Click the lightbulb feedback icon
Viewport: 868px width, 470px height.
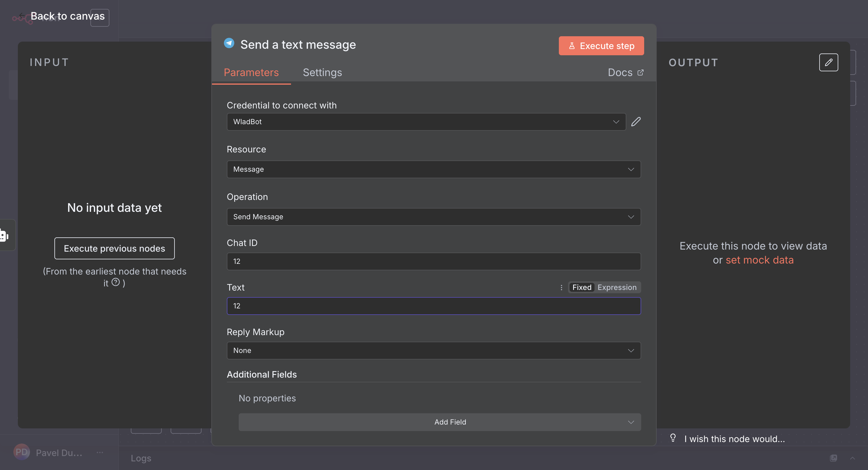click(673, 438)
